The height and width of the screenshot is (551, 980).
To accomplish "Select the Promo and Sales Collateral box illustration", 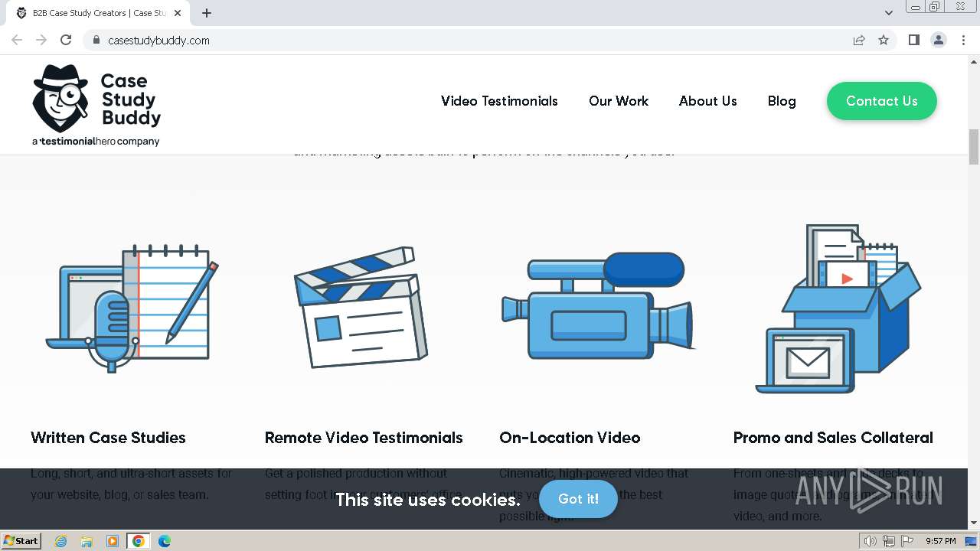I will click(838, 308).
